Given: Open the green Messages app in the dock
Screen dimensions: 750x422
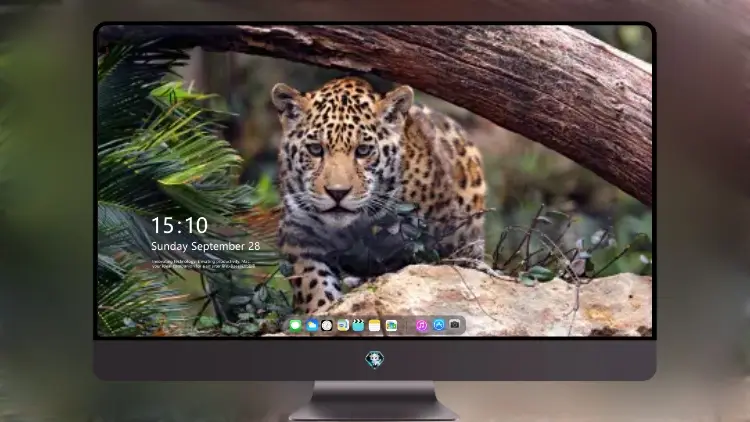Looking at the screenshot, I should tap(296, 326).
